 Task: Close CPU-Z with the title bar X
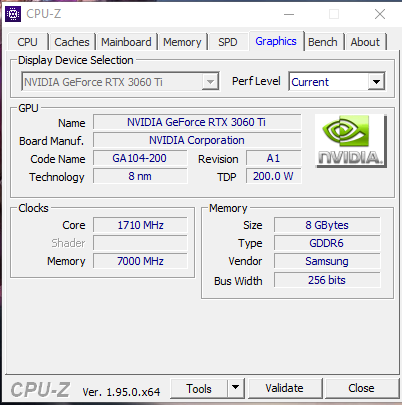[x=380, y=14]
